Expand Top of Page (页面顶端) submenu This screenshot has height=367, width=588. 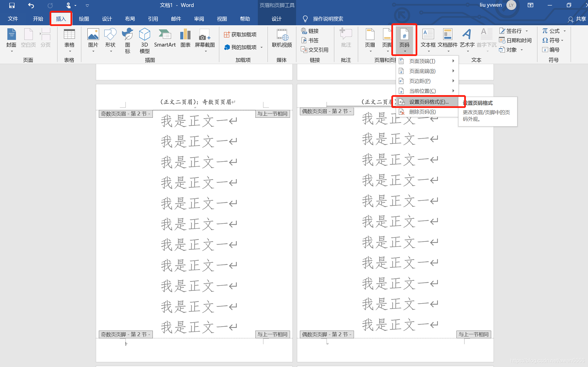pos(427,61)
